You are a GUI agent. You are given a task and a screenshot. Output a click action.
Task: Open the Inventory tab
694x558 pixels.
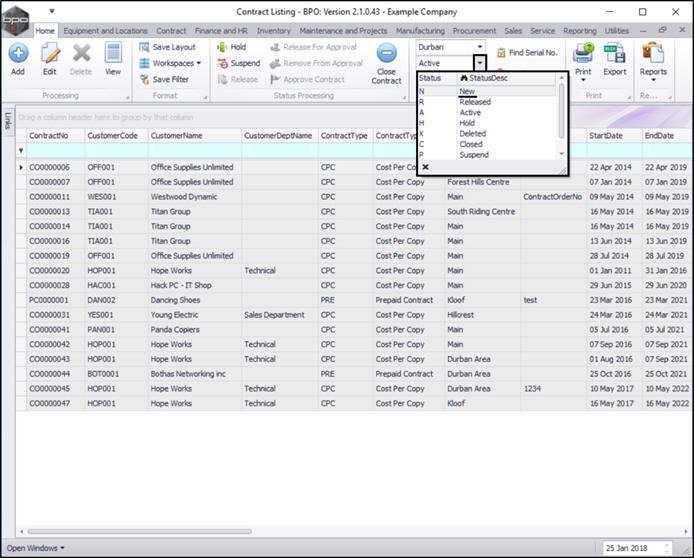(x=274, y=31)
